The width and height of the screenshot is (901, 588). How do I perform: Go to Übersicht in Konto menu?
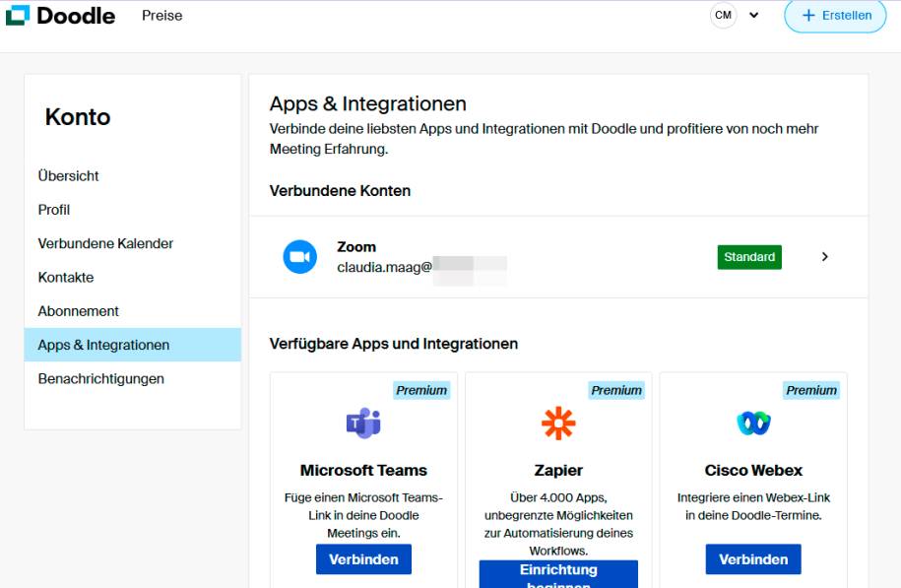click(x=68, y=176)
